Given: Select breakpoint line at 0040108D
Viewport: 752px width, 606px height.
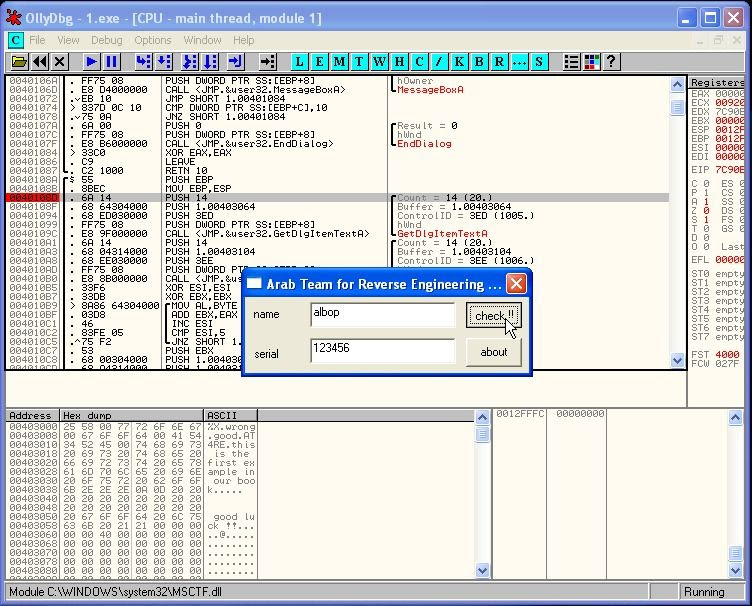Looking at the screenshot, I should (338, 198).
